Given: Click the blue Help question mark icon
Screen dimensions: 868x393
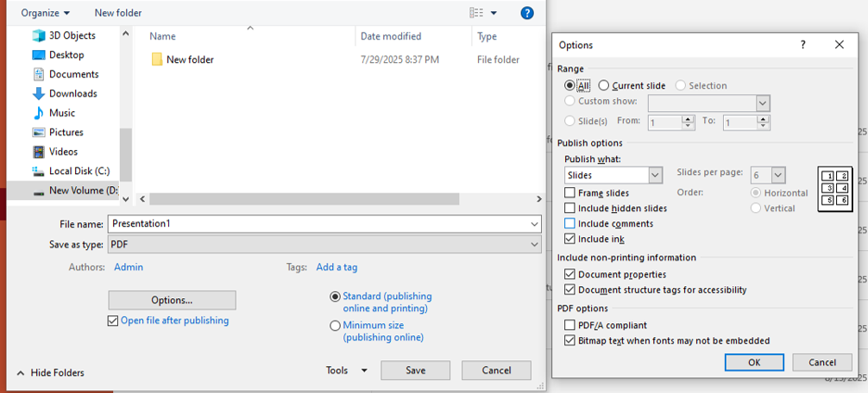Looking at the screenshot, I should (527, 13).
